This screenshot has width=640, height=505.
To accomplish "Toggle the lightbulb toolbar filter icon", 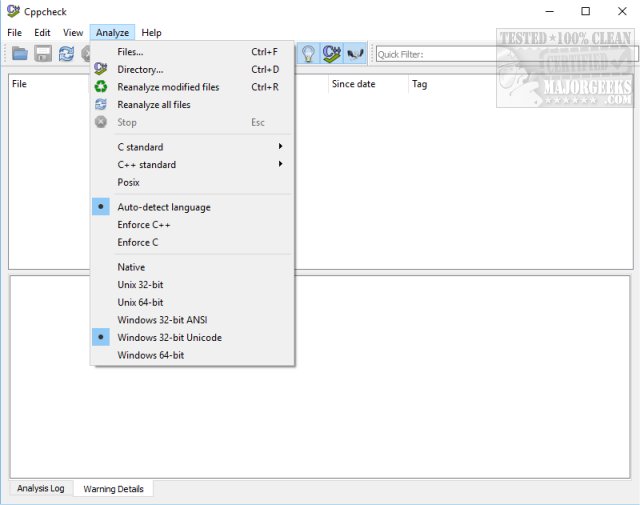I will (x=309, y=53).
